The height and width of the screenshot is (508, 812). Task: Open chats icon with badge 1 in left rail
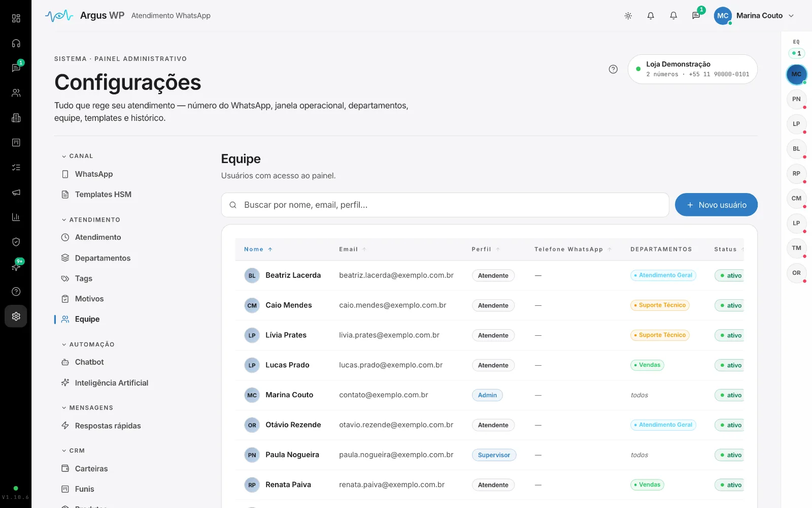[16, 68]
